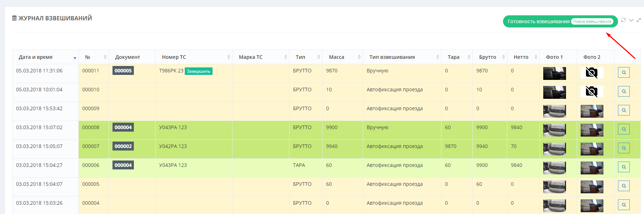The width and height of the screenshot is (644, 214).
Task: Click the refresh icon in the journal header
Action: [623, 20]
